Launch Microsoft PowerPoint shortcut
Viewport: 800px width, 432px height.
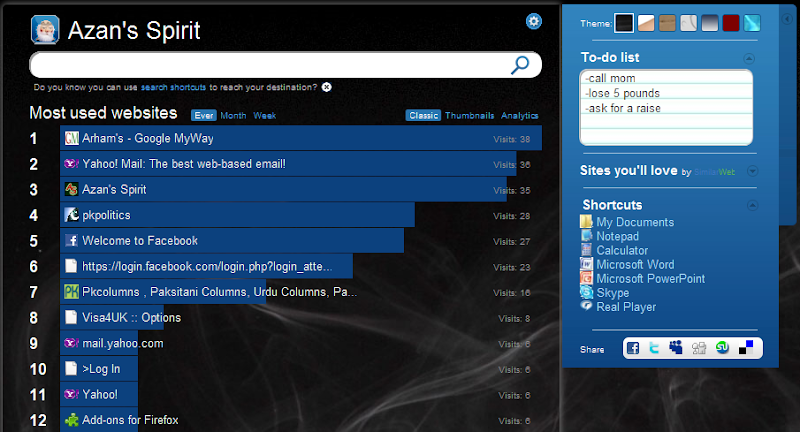(651, 278)
